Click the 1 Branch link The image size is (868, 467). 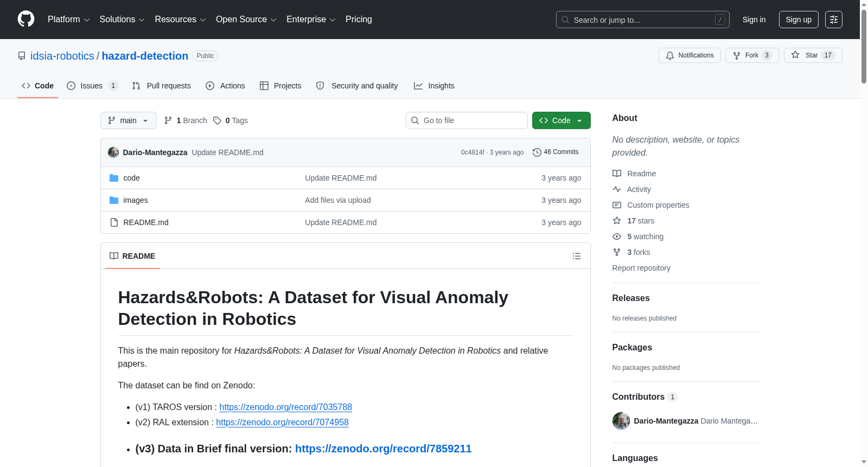point(186,120)
